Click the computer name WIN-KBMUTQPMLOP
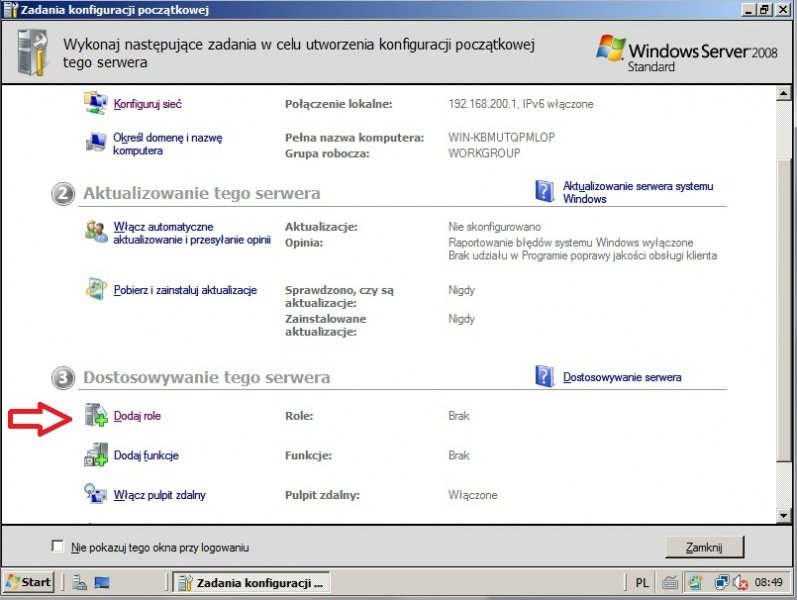Viewport: 797px width, 600px height. tap(501, 137)
